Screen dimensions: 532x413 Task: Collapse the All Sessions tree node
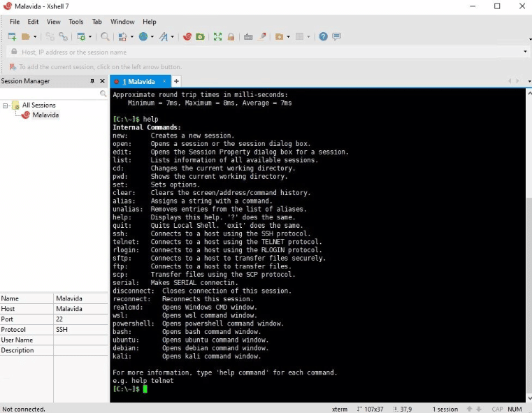6,106
